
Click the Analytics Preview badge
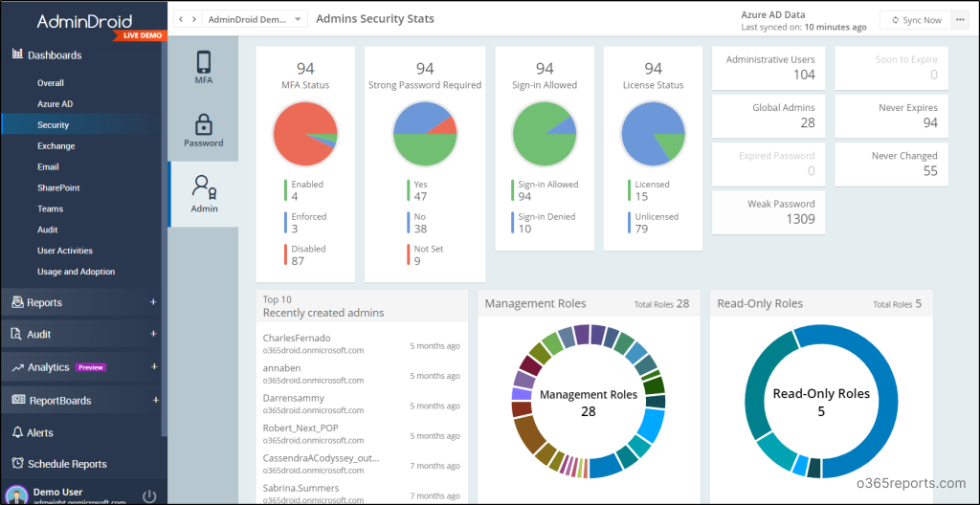[x=91, y=367]
